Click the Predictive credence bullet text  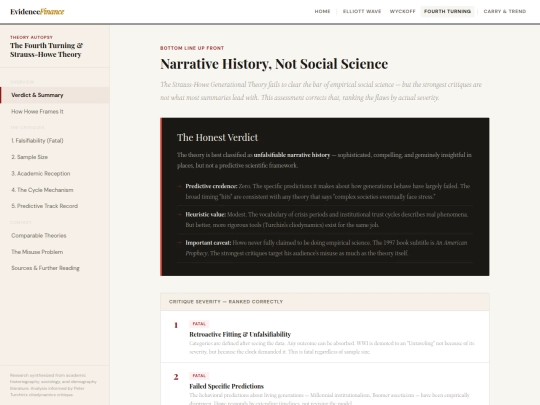point(328,191)
